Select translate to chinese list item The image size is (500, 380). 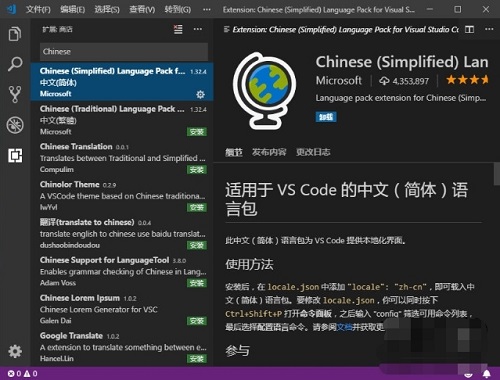pyautogui.click(x=122, y=233)
